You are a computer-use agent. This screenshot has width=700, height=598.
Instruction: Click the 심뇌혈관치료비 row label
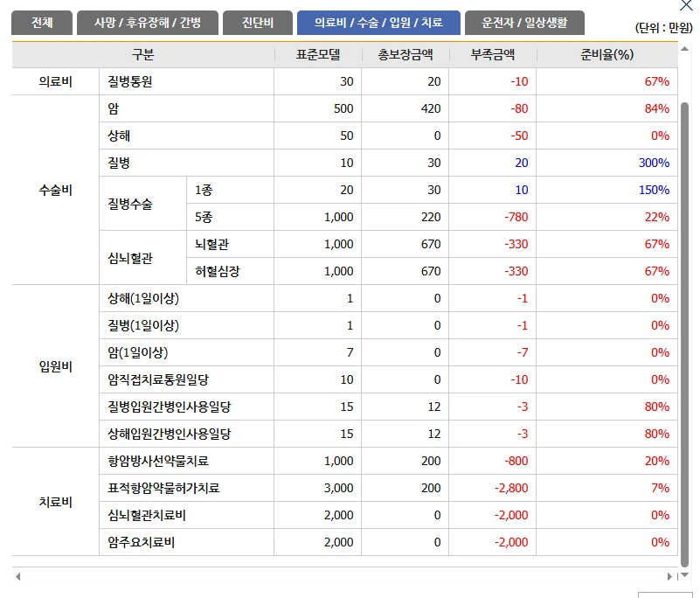[147, 515]
